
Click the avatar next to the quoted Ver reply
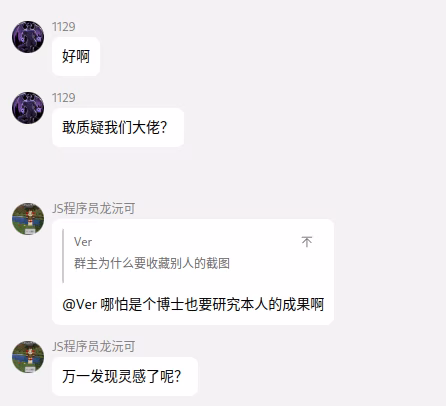pos(28,219)
